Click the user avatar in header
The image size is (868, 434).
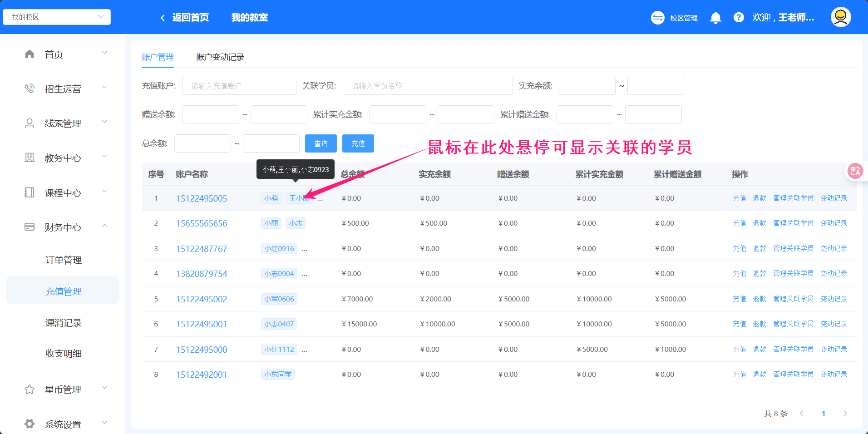click(840, 17)
